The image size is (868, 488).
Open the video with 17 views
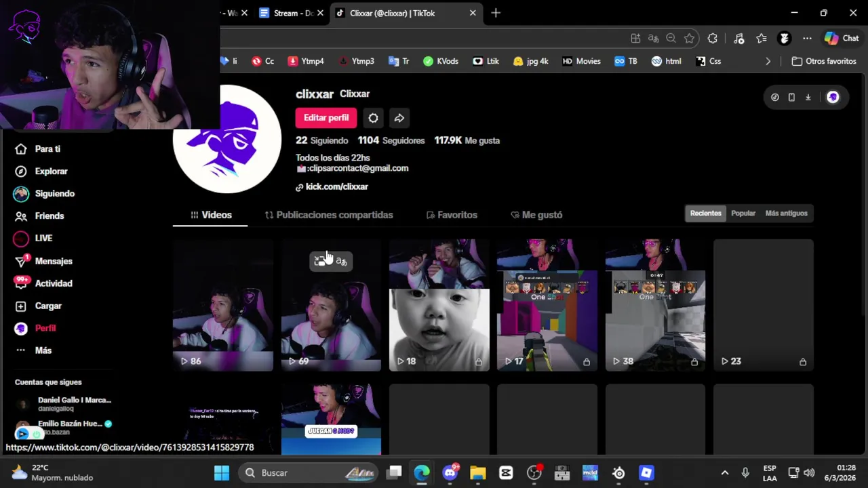(x=547, y=305)
